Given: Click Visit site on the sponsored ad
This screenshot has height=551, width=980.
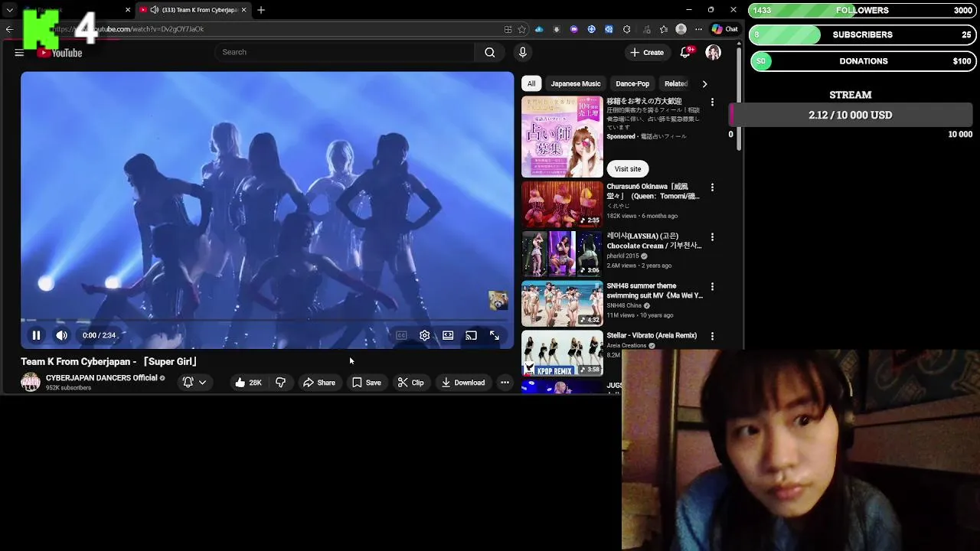Looking at the screenshot, I should click(628, 169).
